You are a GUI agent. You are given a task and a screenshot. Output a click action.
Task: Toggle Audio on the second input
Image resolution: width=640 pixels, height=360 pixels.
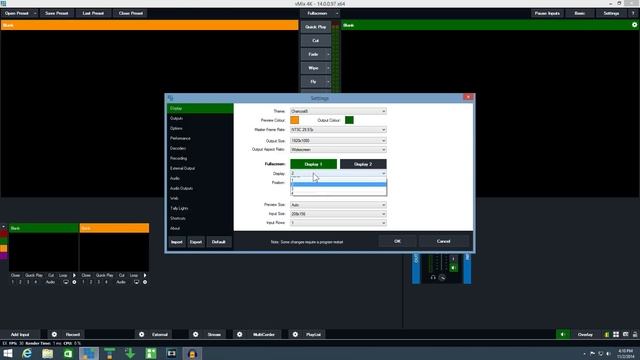pyautogui.click(x=121, y=282)
